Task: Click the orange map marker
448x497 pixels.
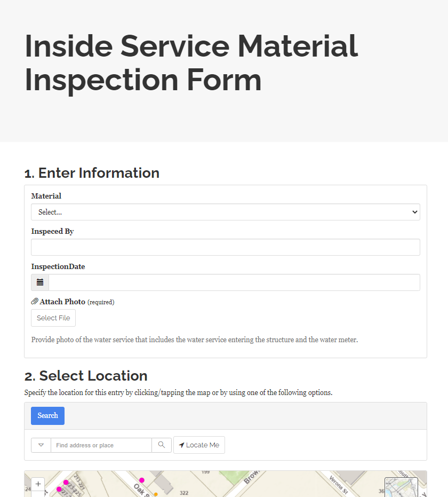Action: click(155, 495)
